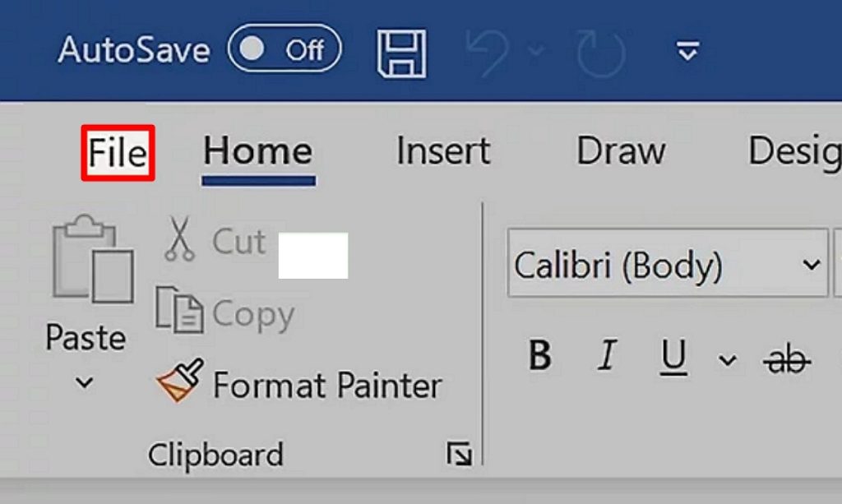The image size is (842, 504).
Task: Click the Undo arrow icon
Action: tap(488, 53)
